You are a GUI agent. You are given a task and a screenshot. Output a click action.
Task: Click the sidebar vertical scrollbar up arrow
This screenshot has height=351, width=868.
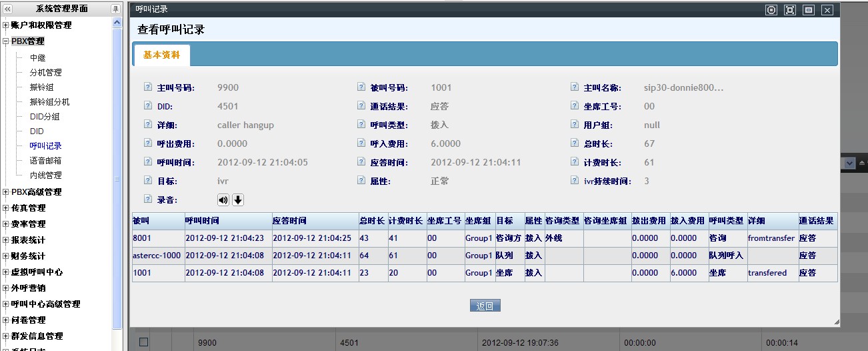point(117,23)
